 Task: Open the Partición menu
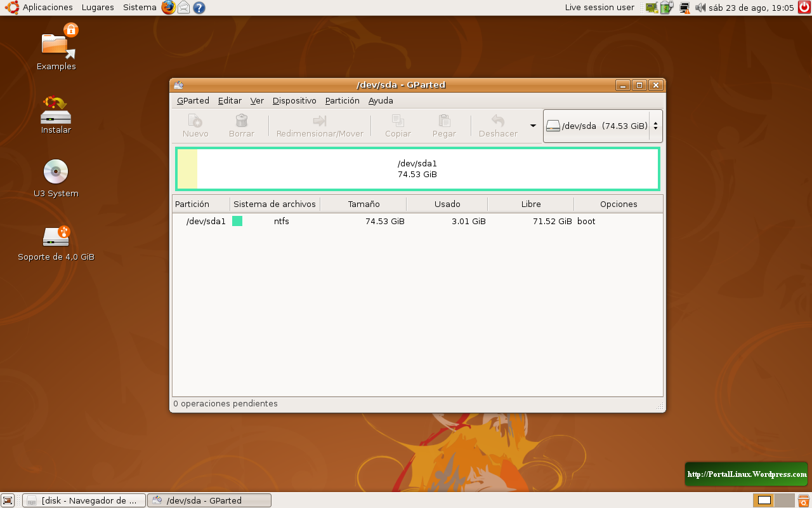(x=342, y=100)
